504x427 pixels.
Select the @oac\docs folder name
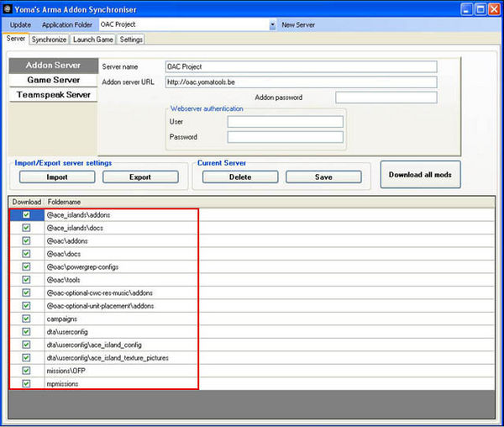click(x=64, y=254)
